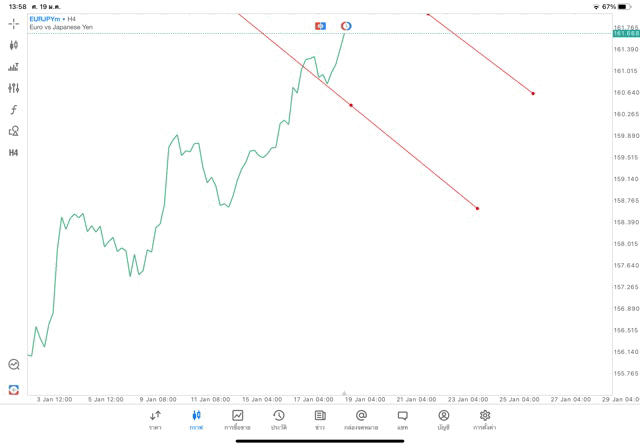Open the ประวัติ history tab
This screenshot has height=447, width=640.
coord(278,419)
